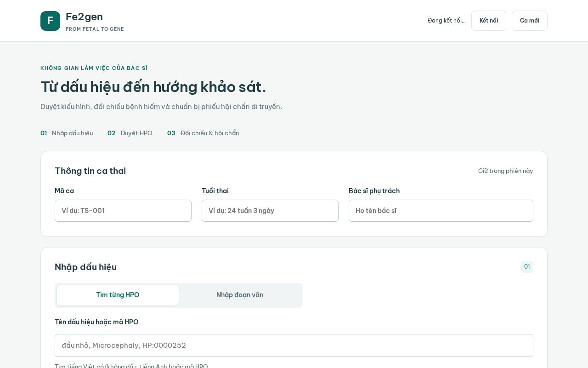Click the Tên dấu hiệu hoặc mã HPO label

(96, 322)
